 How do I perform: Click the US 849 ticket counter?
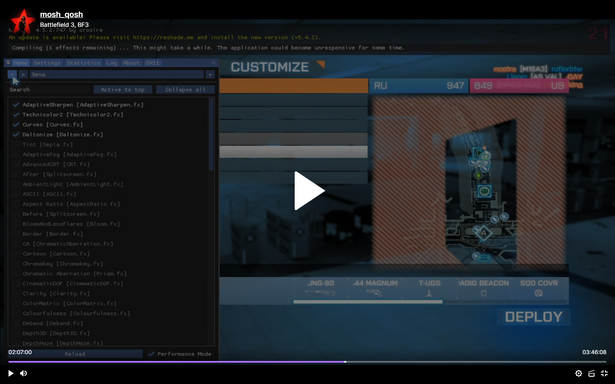point(519,86)
